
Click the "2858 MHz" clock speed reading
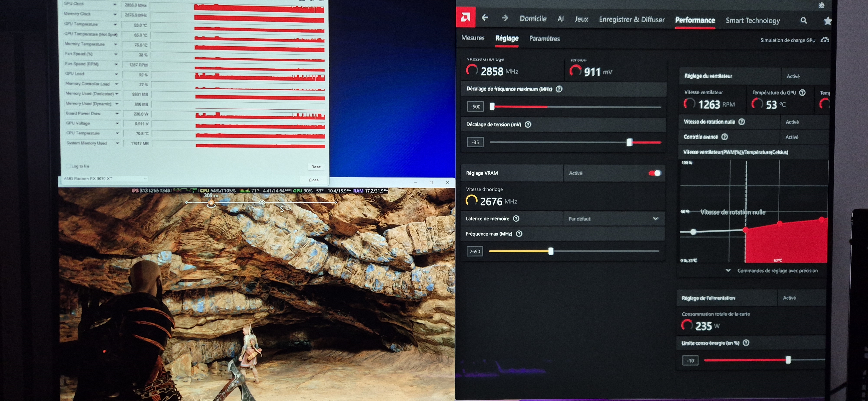pos(499,71)
